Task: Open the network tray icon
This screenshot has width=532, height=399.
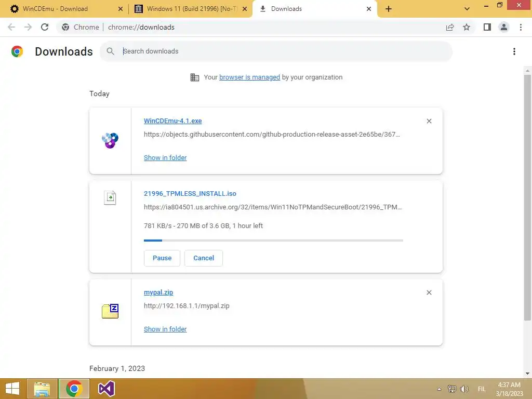Action: click(x=451, y=389)
